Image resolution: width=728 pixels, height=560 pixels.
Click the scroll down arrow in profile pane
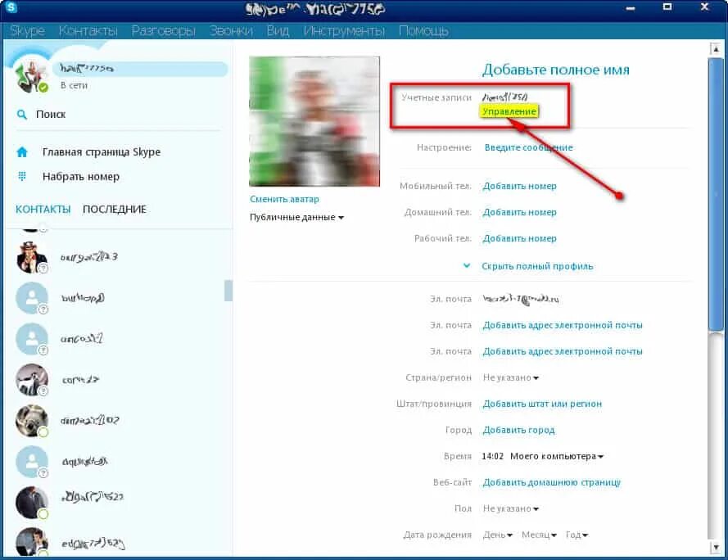(x=716, y=548)
